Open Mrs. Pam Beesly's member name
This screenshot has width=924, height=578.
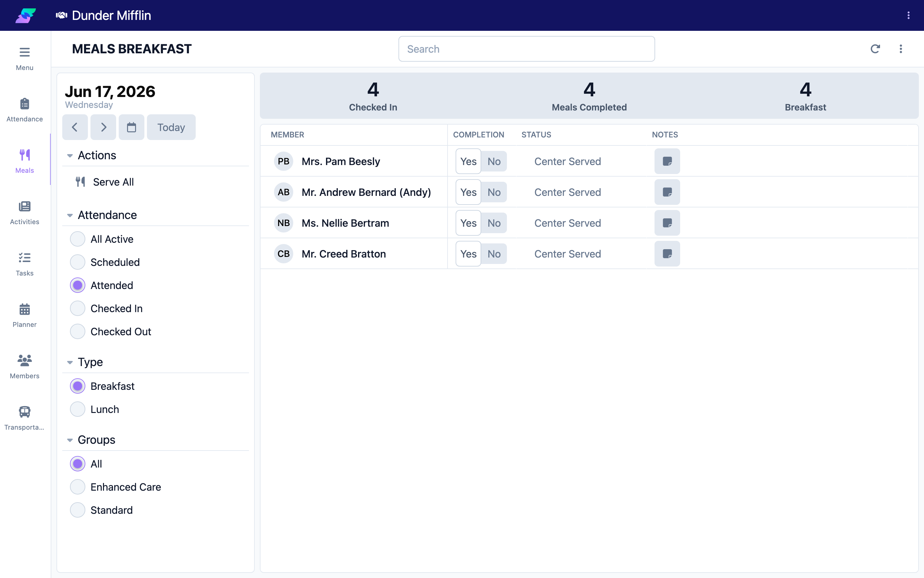pyautogui.click(x=341, y=161)
